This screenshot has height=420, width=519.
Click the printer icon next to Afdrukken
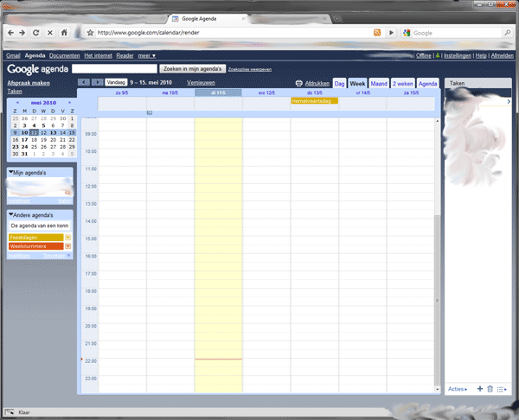tap(299, 83)
